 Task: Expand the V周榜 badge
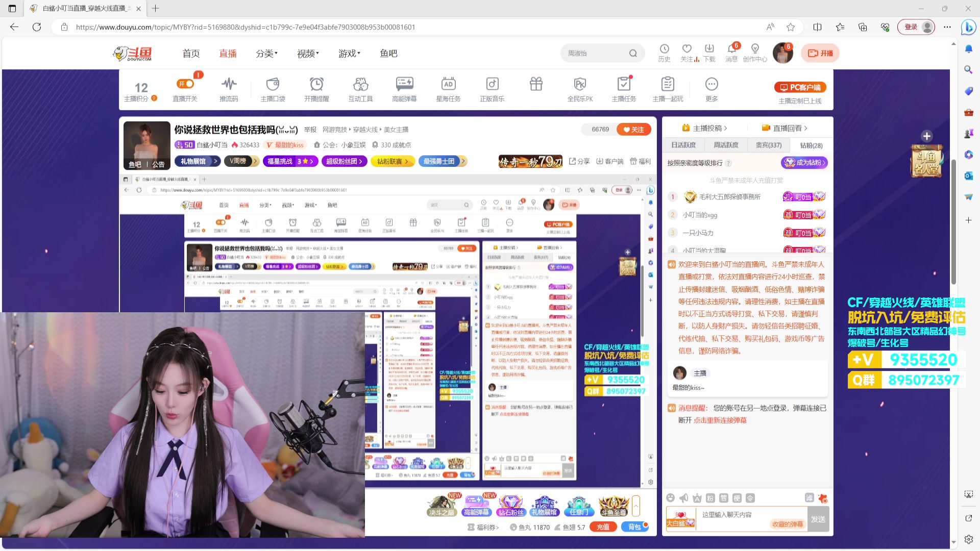tap(242, 161)
